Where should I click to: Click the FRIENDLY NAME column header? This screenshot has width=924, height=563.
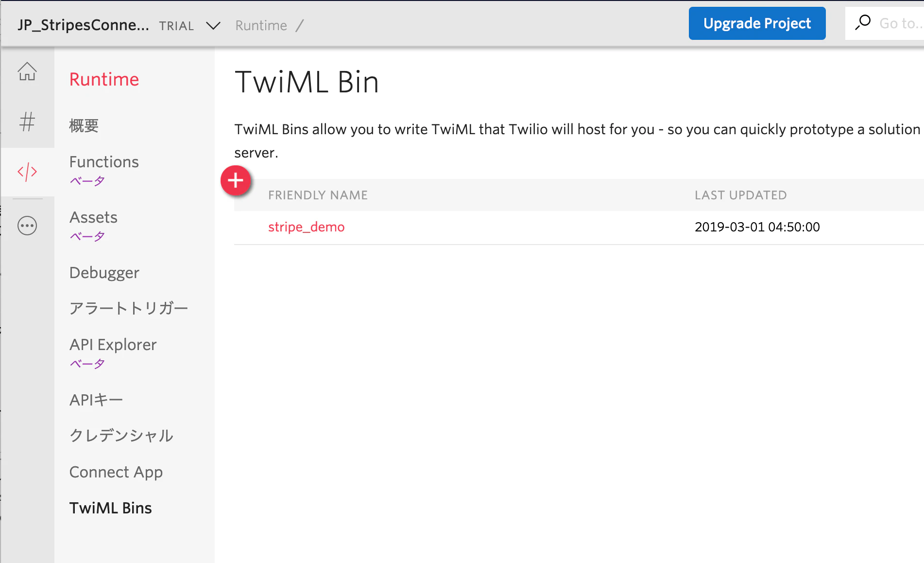click(318, 195)
